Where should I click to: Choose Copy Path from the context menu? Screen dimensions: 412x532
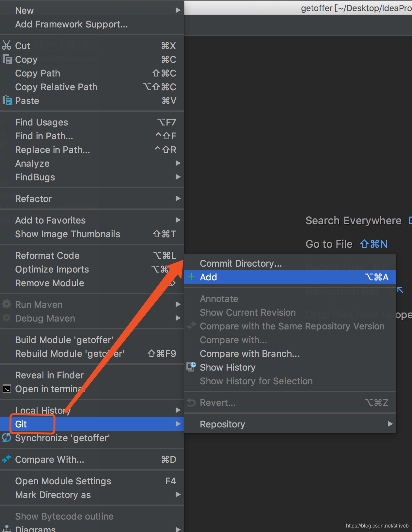92,73
